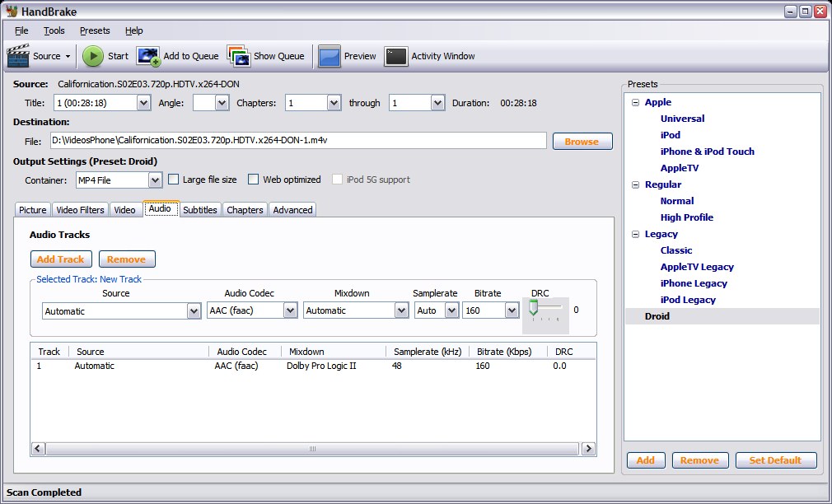Click the presets Add button

pos(646,460)
